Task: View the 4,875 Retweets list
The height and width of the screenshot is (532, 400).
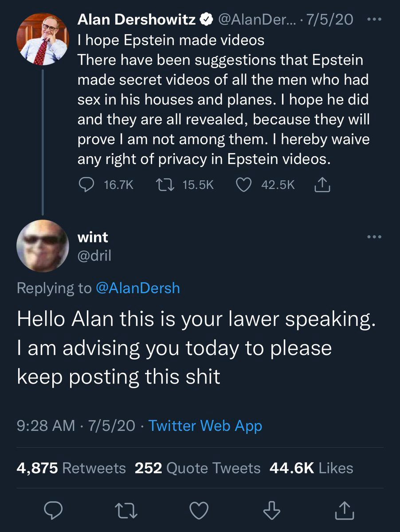Action: point(71,468)
